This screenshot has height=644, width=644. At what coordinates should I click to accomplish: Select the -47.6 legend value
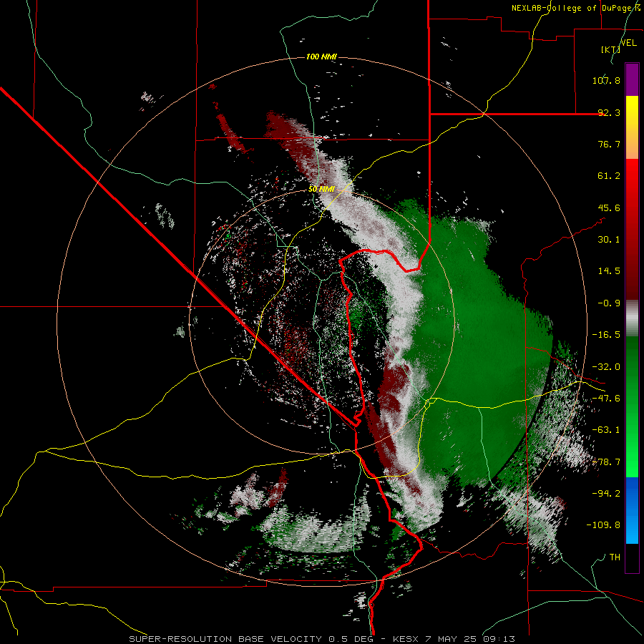(606, 399)
